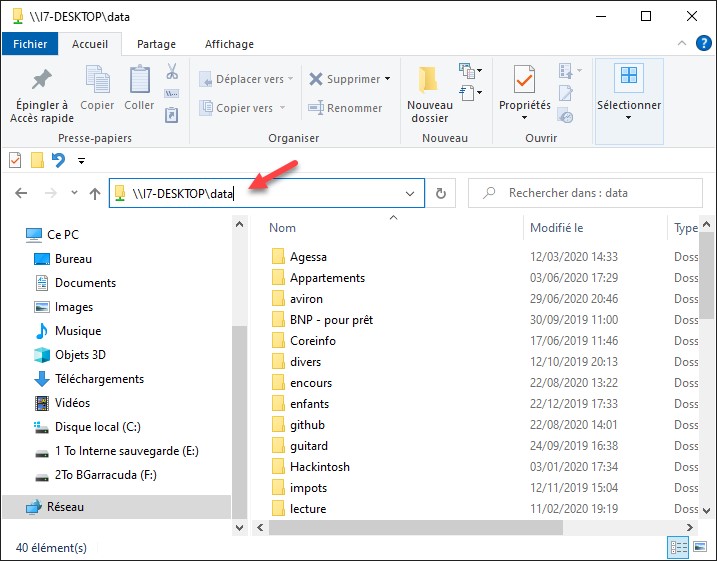Click the blue undo arrow in quick access toolbar
This screenshot has width=717, height=561.
(x=58, y=160)
